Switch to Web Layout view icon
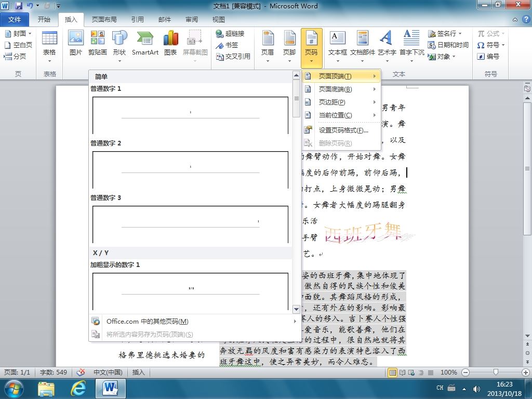Image resolution: width=532 pixels, height=399 pixels. (411, 373)
